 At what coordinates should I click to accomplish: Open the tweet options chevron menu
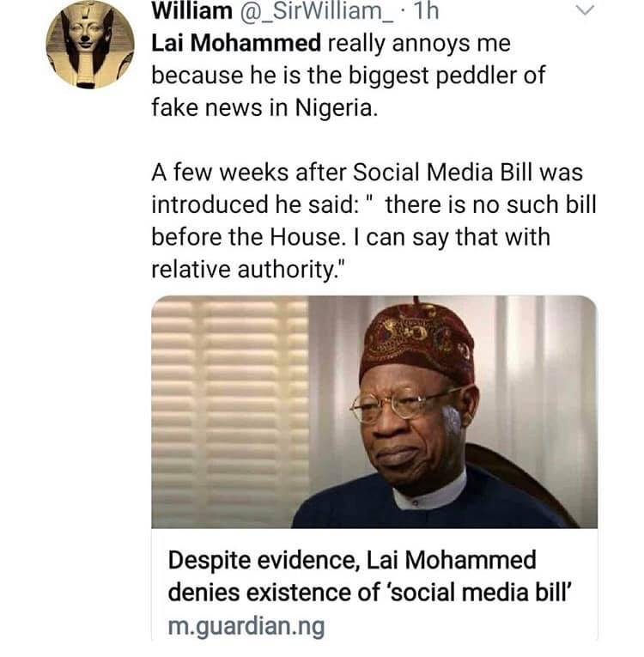(x=584, y=11)
